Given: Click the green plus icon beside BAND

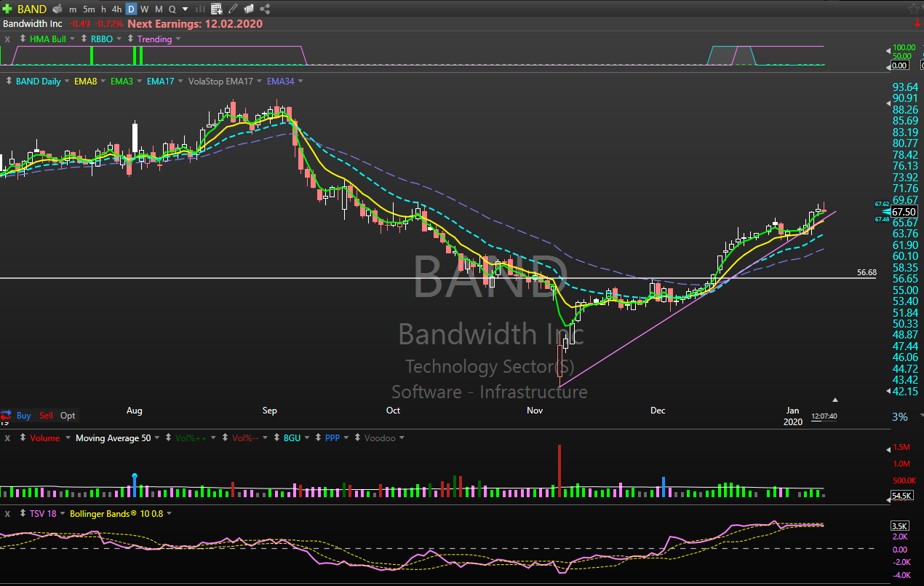Looking at the screenshot, I should (x=7, y=9).
